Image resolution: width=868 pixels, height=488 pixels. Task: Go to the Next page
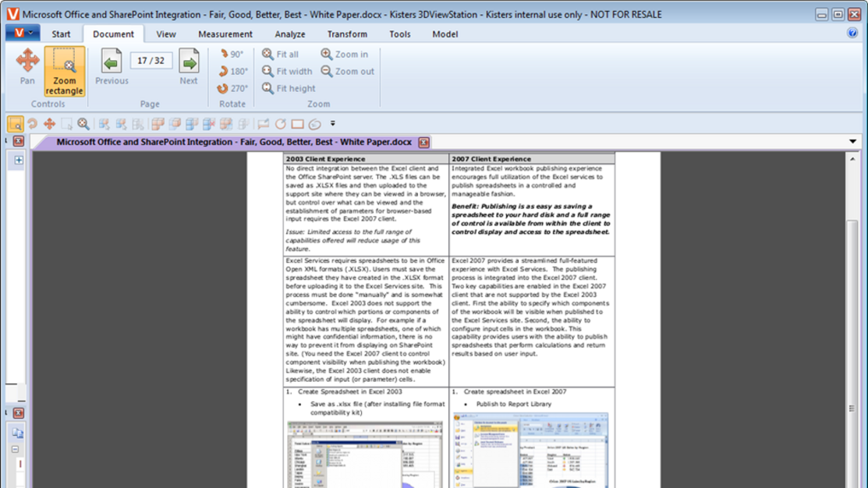pyautogui.click(x=189, y=67)
